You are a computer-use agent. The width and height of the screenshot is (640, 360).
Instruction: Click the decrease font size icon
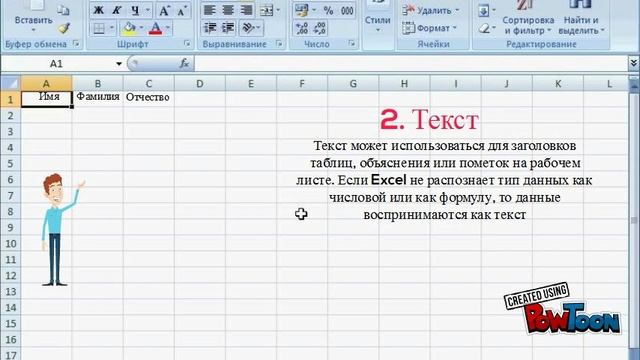[x=182, y=11]
